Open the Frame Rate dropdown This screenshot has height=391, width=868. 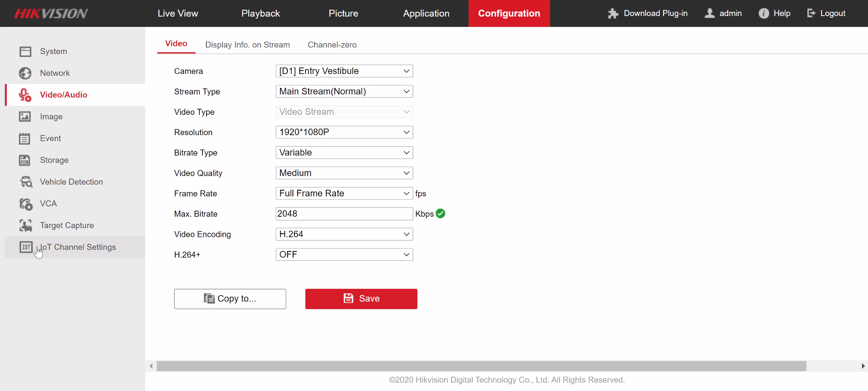click(x=344, y=193)
